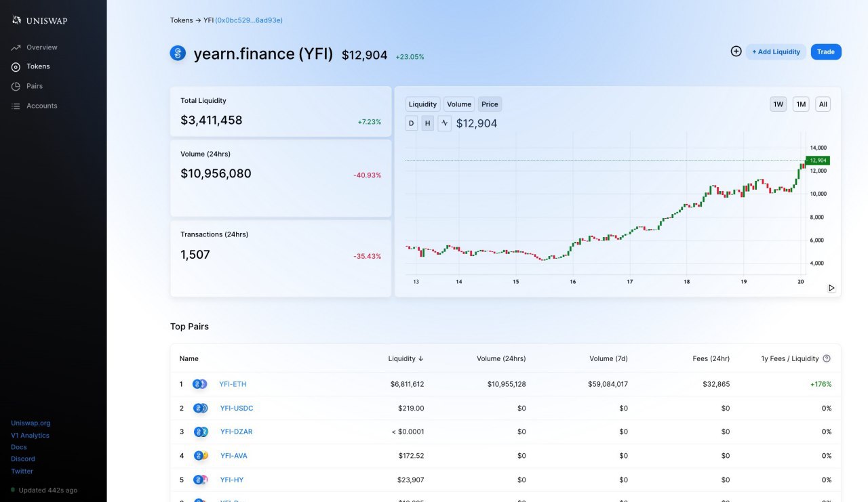Click the yearn.finance token logo

(178, 53)
